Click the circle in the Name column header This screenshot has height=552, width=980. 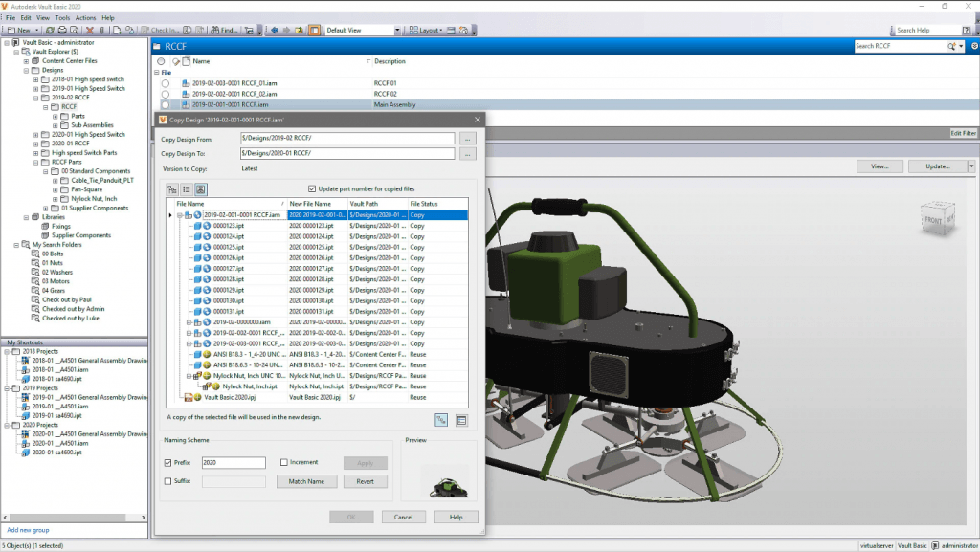161,61
